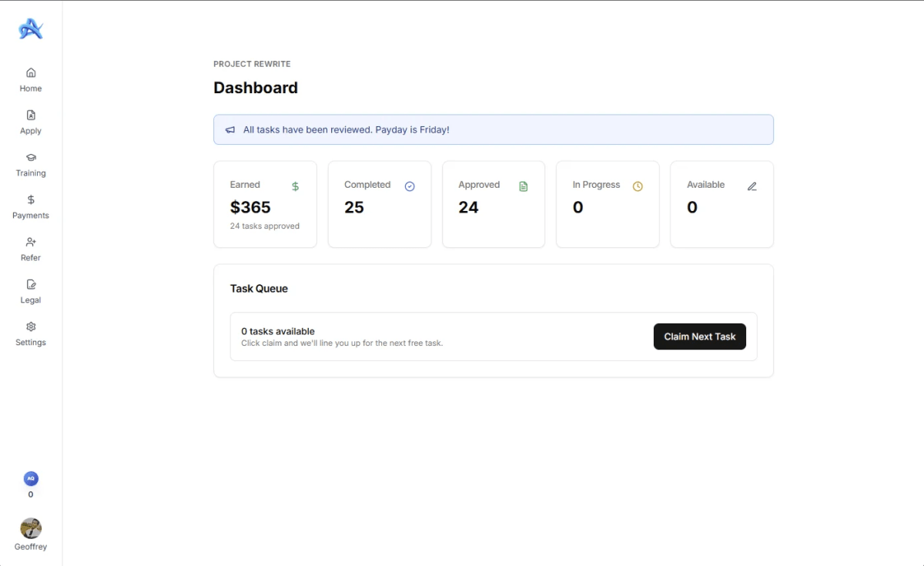
Task: Click the 'In Progress' card label
Action: [x=597, y=185]
